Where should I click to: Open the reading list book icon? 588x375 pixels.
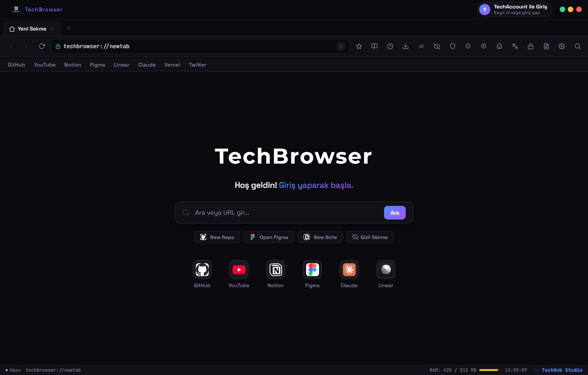tap(374, 46)
